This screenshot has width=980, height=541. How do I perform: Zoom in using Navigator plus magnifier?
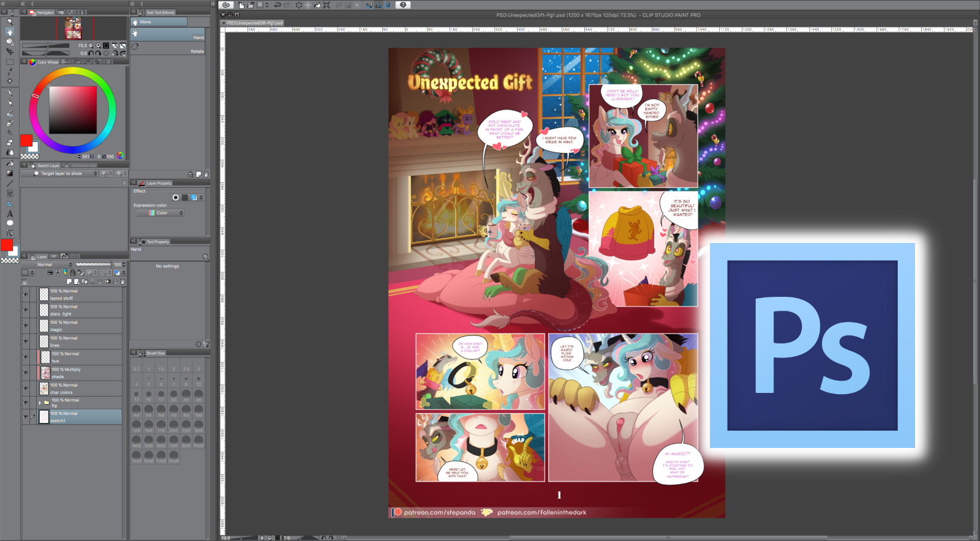[98, 45]
